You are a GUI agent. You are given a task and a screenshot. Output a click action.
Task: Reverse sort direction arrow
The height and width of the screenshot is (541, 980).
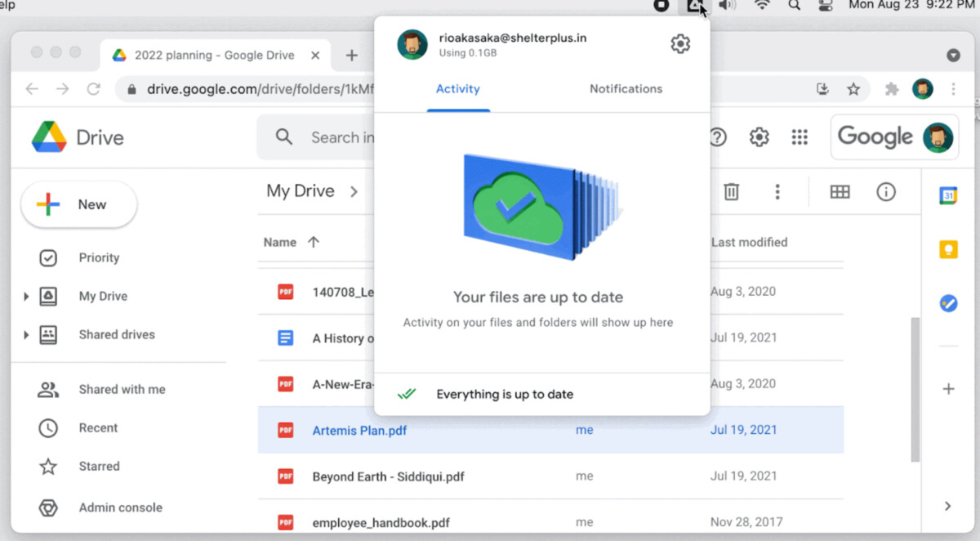[x=314, y=242]
